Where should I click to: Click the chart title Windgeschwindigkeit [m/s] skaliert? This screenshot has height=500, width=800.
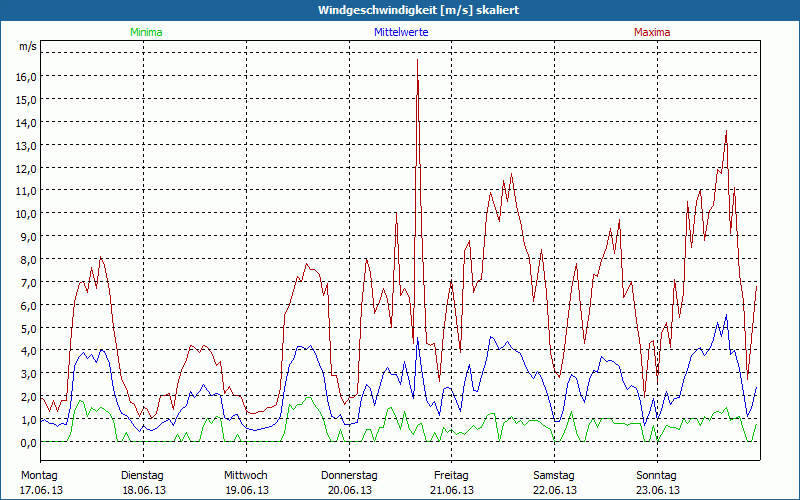(x=418, y=10)
